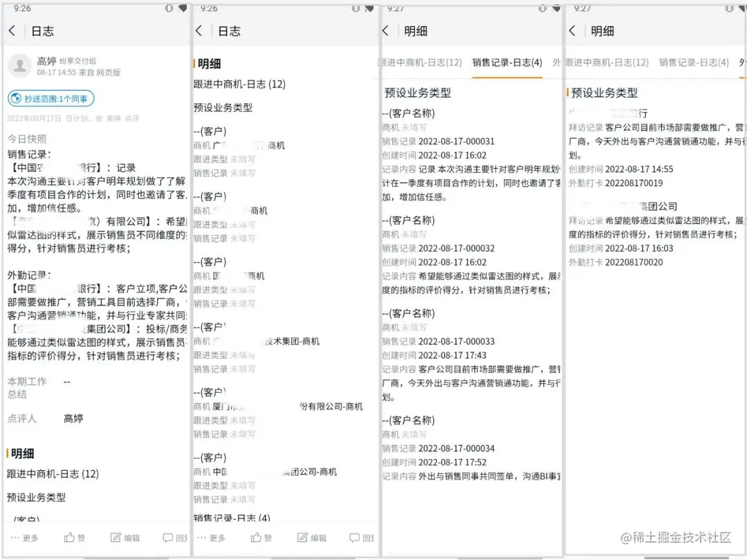Tap 抄送范围:1个同事 badge
Screen dimensions: 747x560
51,99
